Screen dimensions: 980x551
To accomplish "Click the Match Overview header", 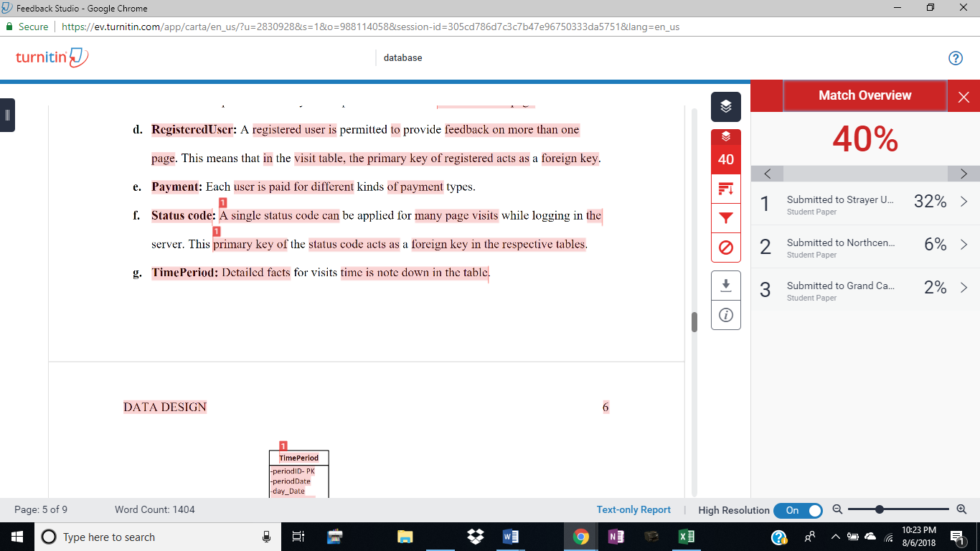I will pyautogui.click(x=864, y=95).
